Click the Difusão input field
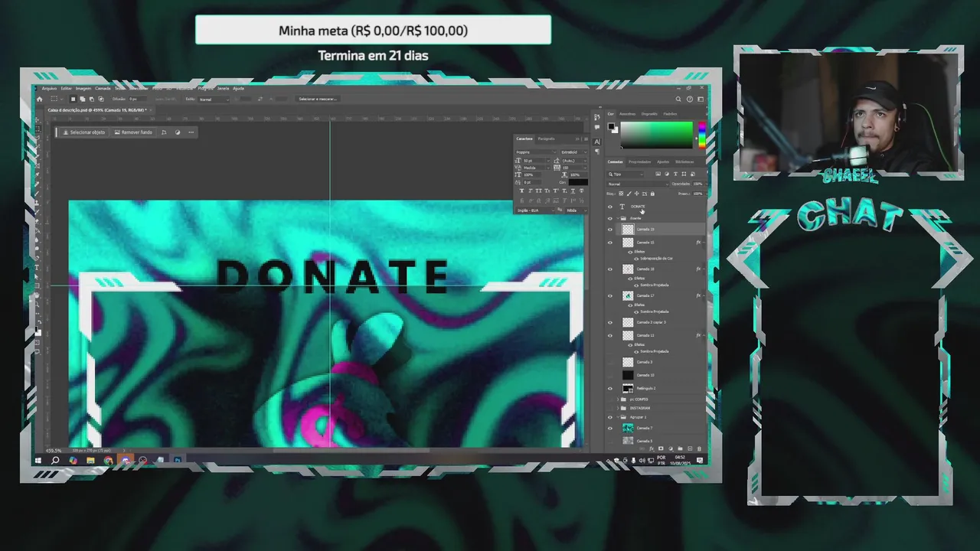Viewport: 980px width, 551px height. point(137,99)
